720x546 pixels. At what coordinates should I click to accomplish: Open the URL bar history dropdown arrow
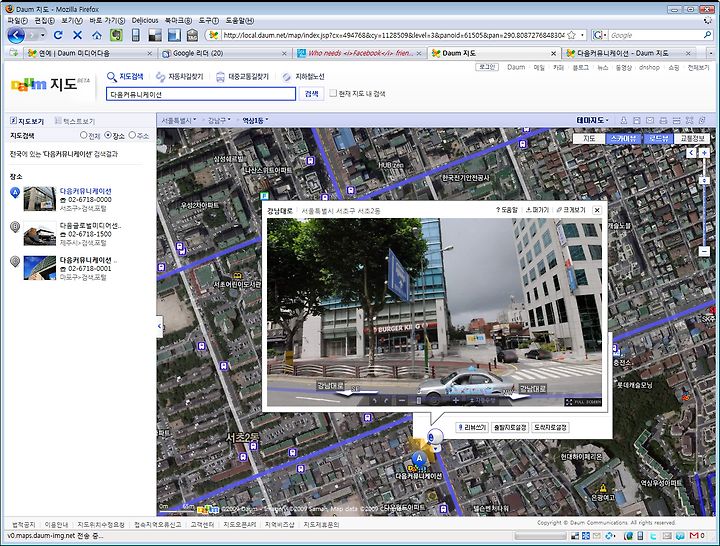click(583, 35)
